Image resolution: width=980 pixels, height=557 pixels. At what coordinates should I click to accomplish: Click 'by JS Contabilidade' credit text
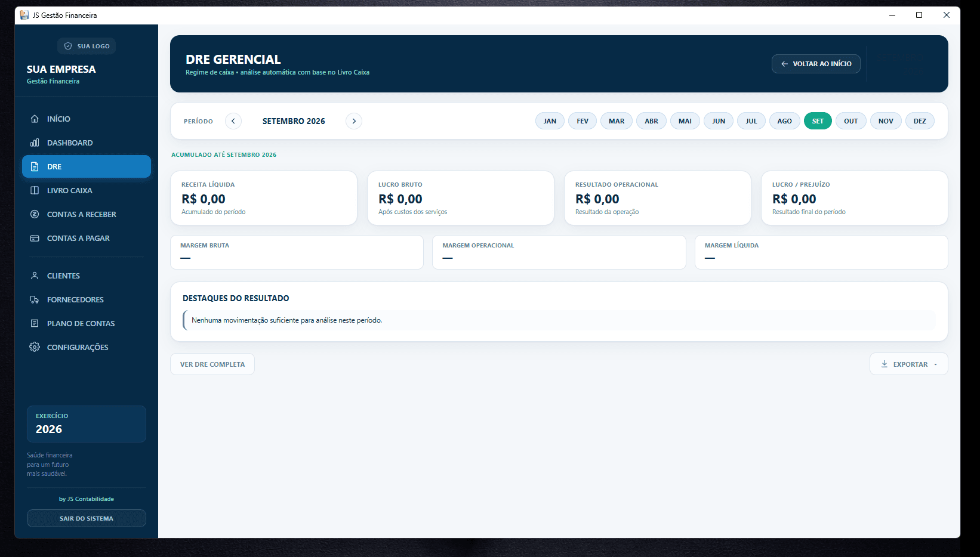[87, 499]
